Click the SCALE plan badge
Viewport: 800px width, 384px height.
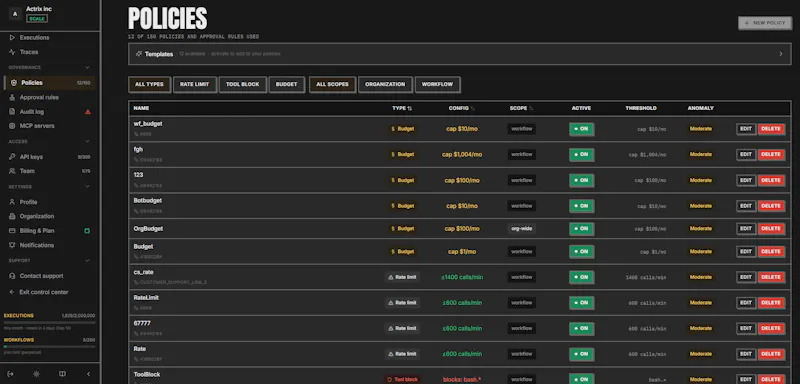click(37, 19)
